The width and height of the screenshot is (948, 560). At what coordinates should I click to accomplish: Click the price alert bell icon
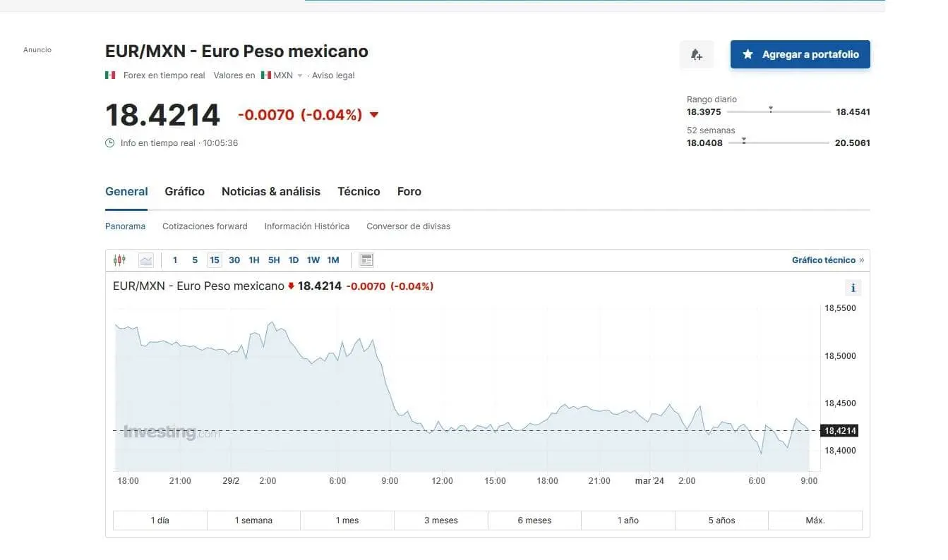[x=697, y=54]
